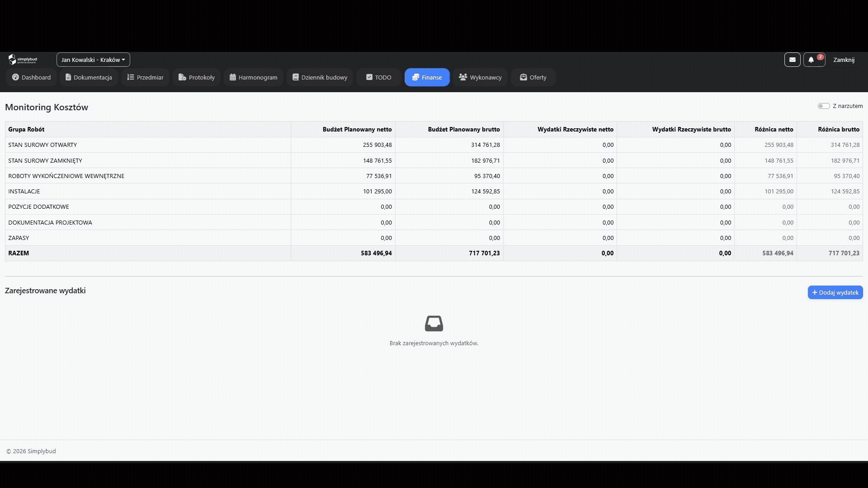The width and height of the screenshot is (868, 488).
Task: Click the Dashboard gauge icon
Action: pyautogui.click(x=15, y=77)
